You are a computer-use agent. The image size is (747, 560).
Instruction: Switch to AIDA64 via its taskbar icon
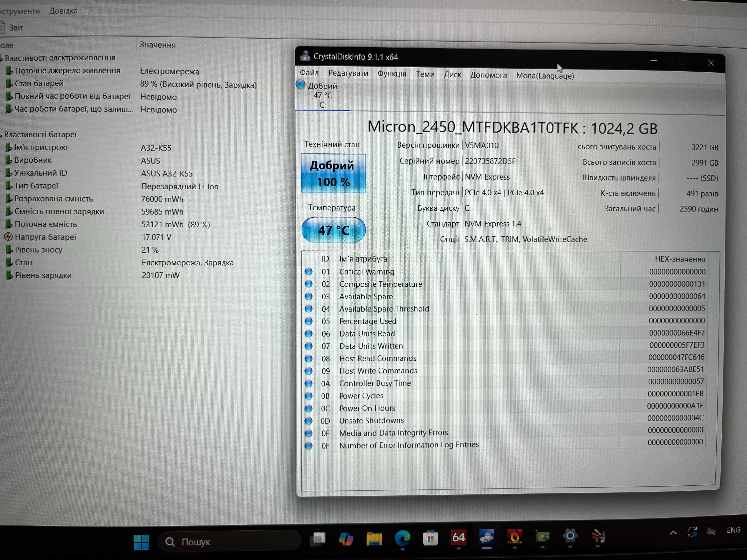[x=459, y=537]
